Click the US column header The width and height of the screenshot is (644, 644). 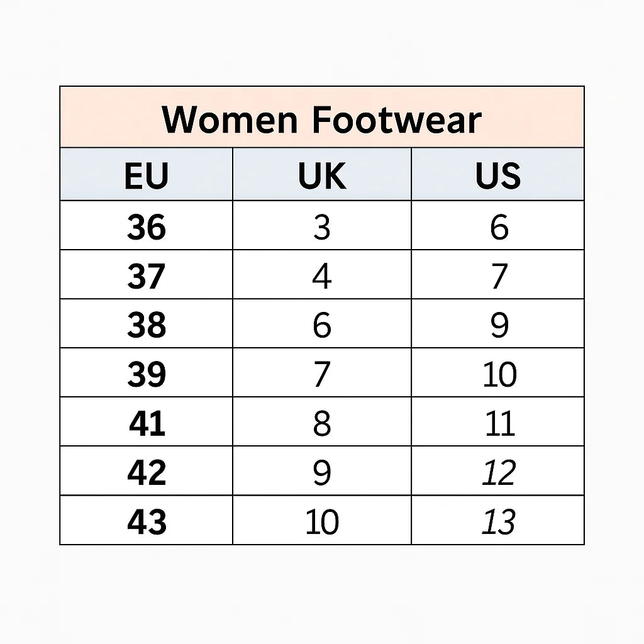click(x=497, y=175)
